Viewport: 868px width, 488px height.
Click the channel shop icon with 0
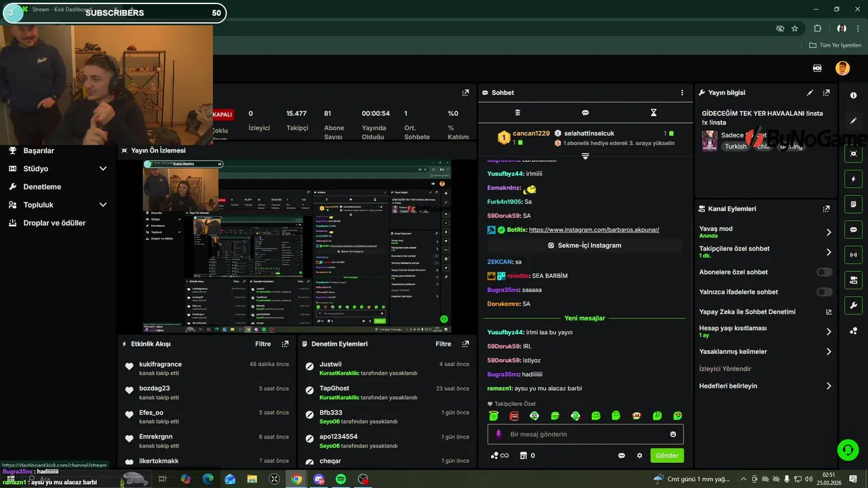pyautogui.click(x=527, y=455)
